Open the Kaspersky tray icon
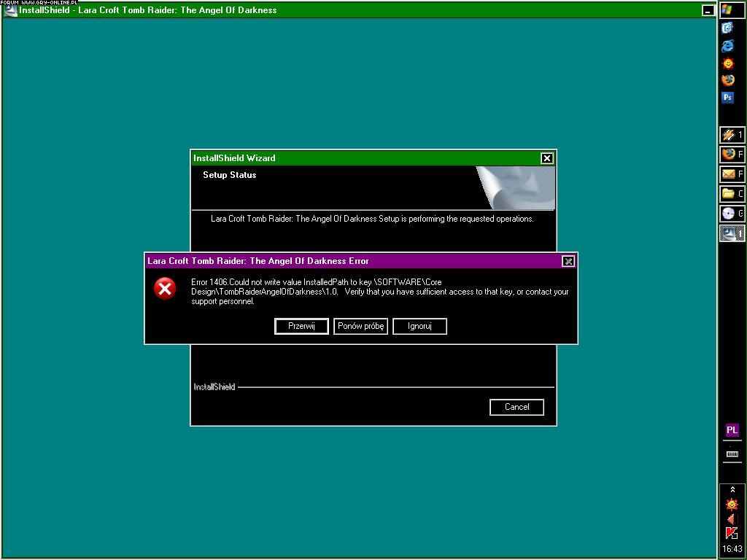 click(732, 534)
